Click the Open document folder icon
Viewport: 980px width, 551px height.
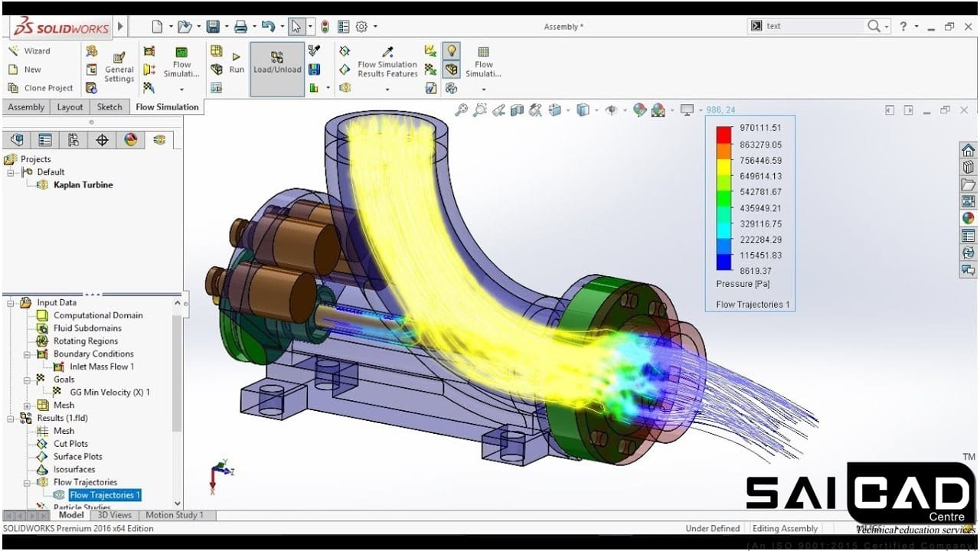tap(184, 27)
